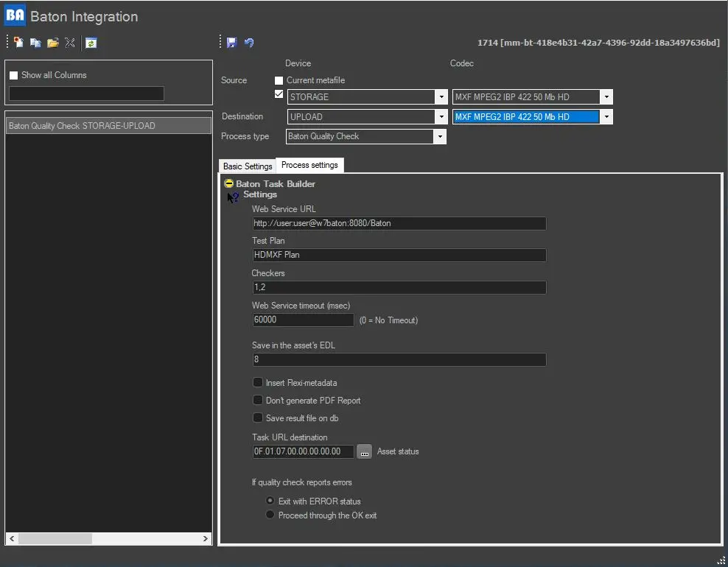
Task: Click the Undo arrow icon
Action: 249,43
